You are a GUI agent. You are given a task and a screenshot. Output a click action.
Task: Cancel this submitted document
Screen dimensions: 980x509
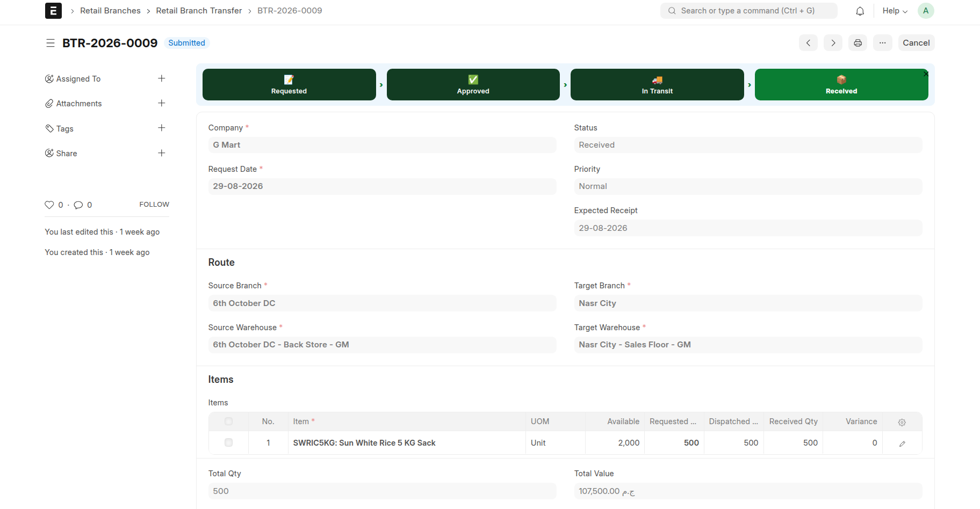coord(916,43)
